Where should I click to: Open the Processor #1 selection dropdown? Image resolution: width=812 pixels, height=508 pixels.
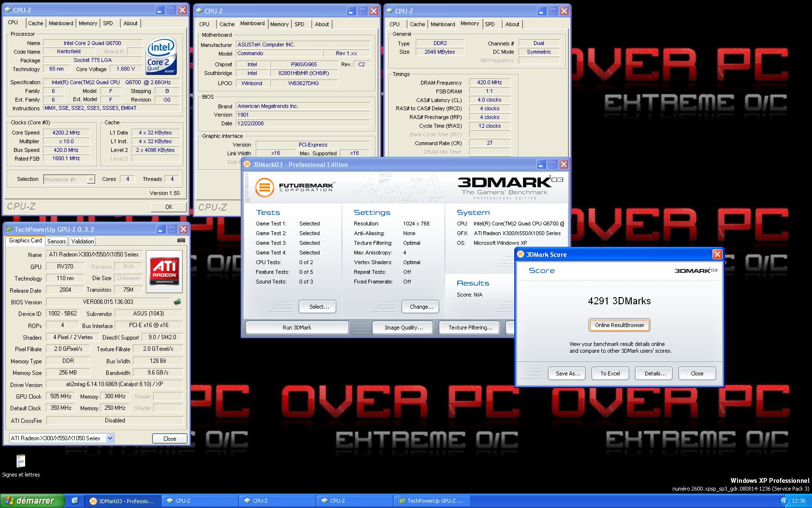pos(90,179)
